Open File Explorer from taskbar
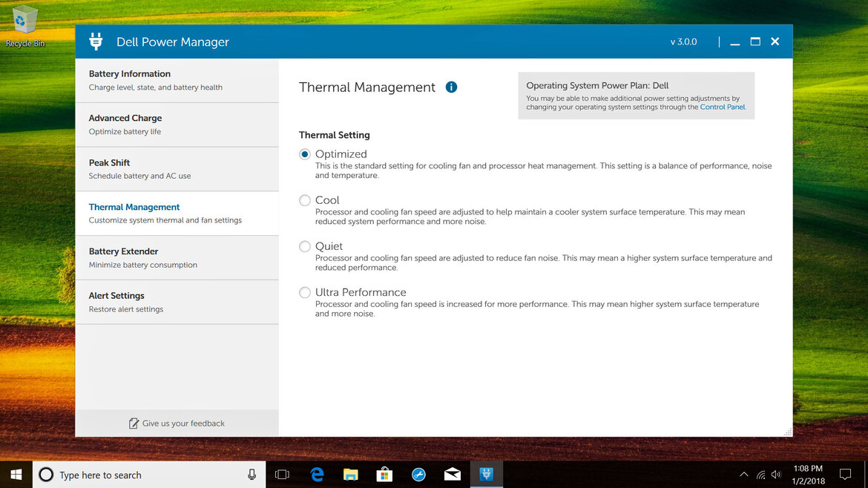 click(x=350, y=475)
